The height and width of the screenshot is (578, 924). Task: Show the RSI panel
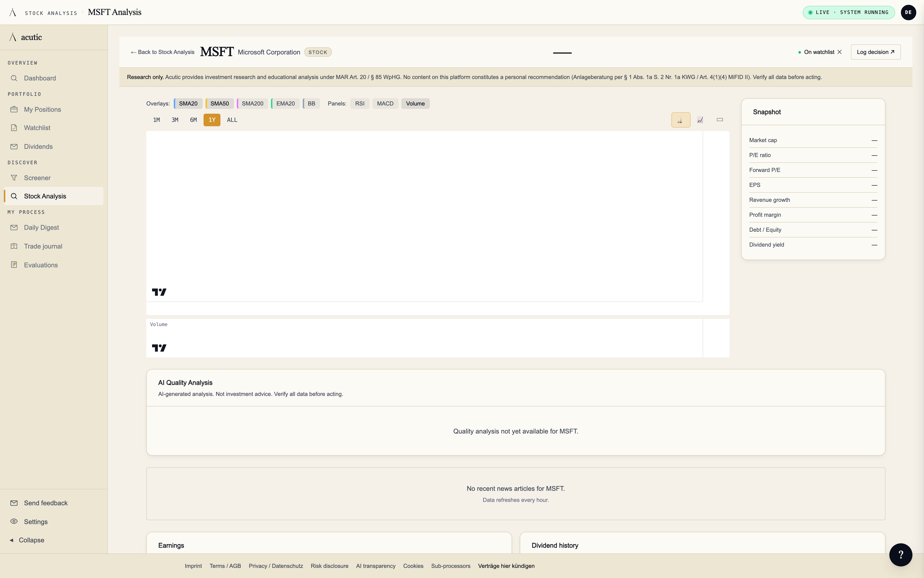click(x=360, y=104)
